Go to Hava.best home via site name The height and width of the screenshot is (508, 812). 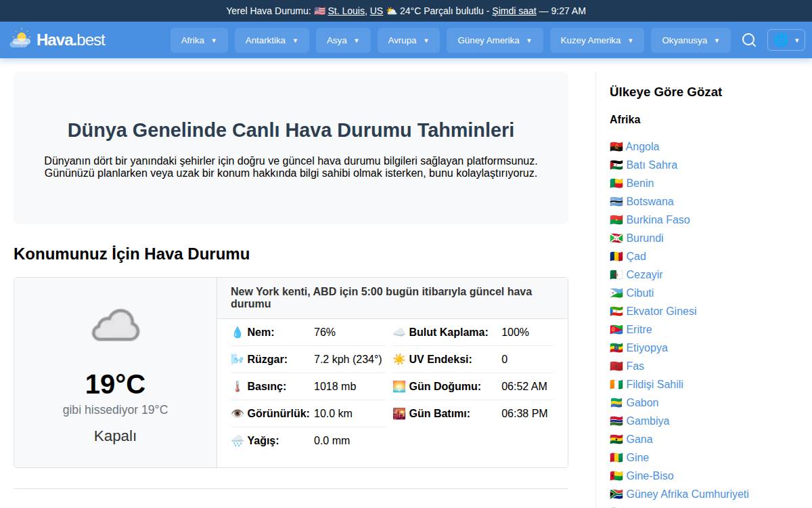[71, 40]
